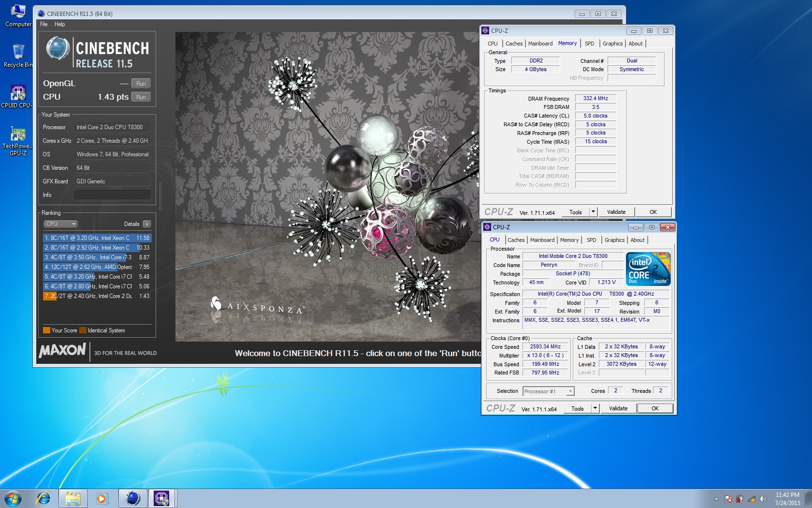812x508 pixels.
Task: Click Tools button in bottom CPU-Z window
Action: [x=578, y=408]
